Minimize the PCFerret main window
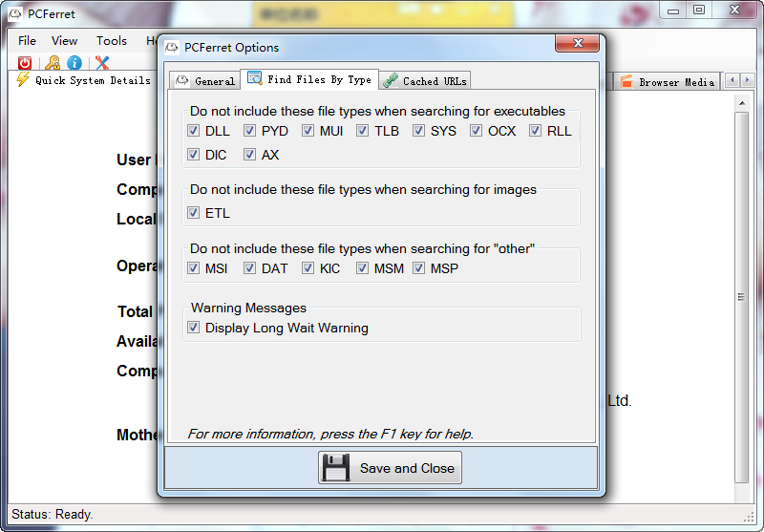 [673, 11]
